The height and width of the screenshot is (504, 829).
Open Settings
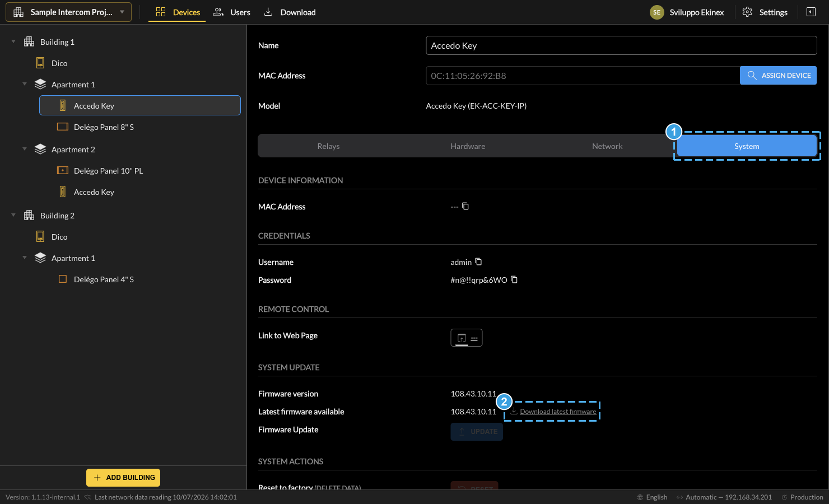pos(765,12)
